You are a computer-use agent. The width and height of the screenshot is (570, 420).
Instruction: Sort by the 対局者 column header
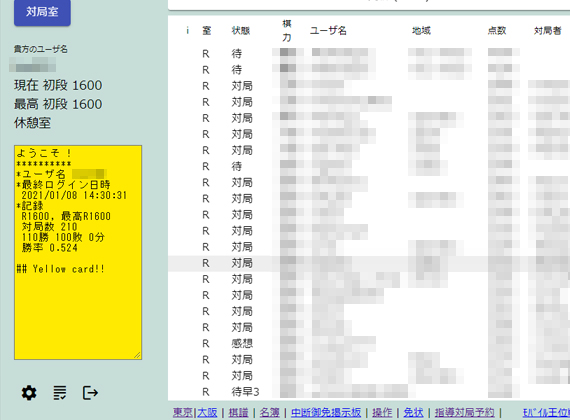[x=547, y=31]
